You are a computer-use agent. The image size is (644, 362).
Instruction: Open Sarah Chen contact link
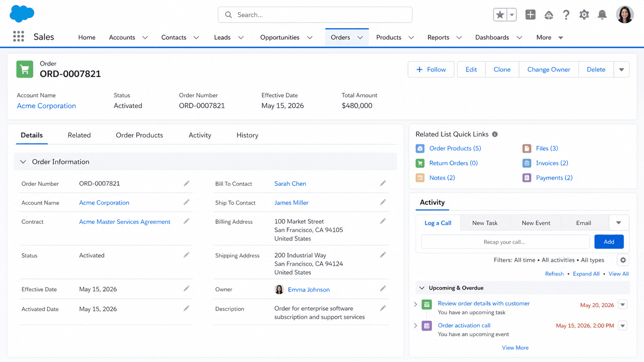click(290, 184)
